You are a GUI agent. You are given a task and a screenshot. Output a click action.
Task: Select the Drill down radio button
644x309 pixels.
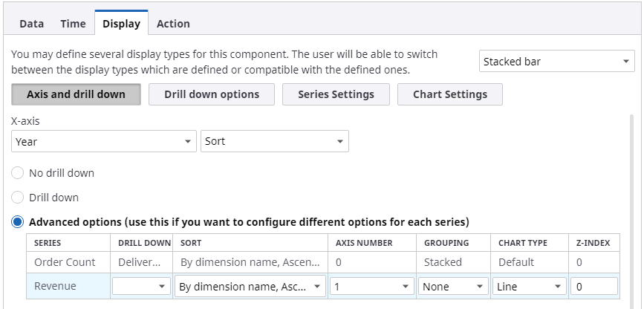(18, 198)
